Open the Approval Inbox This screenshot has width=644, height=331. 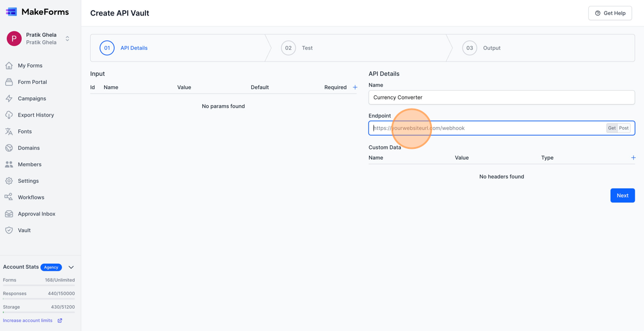coord(35,213)
